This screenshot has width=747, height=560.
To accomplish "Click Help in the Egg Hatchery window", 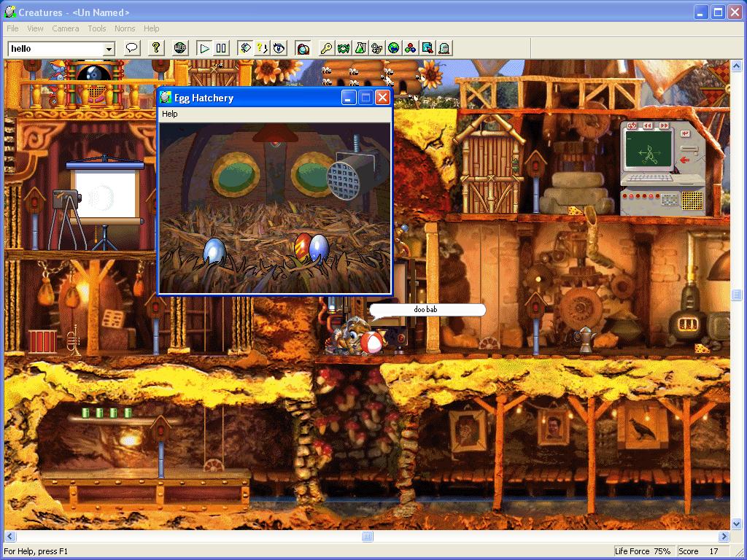I will 169,114.
